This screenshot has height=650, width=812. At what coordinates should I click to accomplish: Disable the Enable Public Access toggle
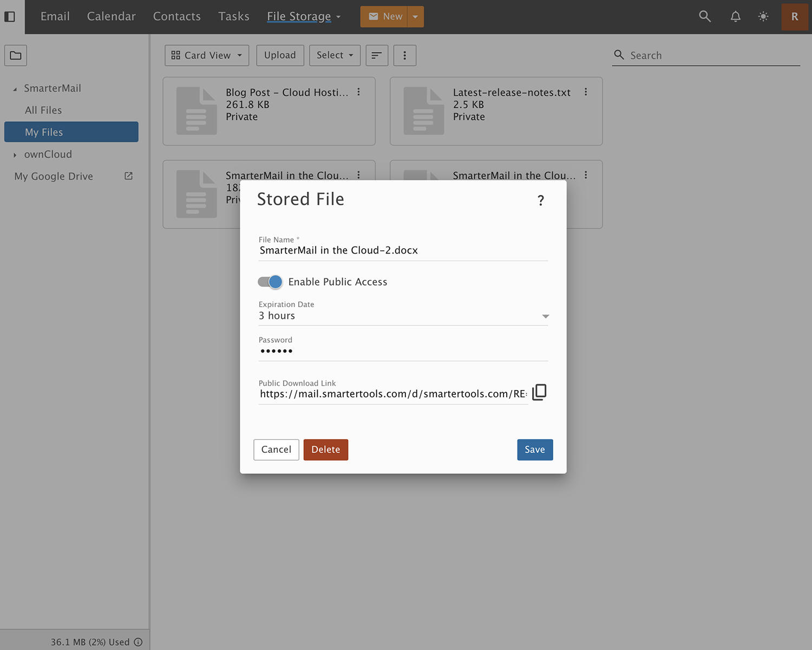270,282
